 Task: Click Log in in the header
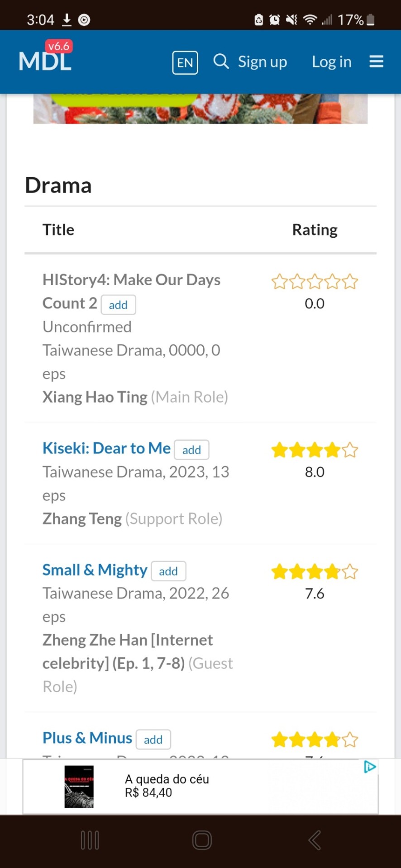tap(332, 61)
